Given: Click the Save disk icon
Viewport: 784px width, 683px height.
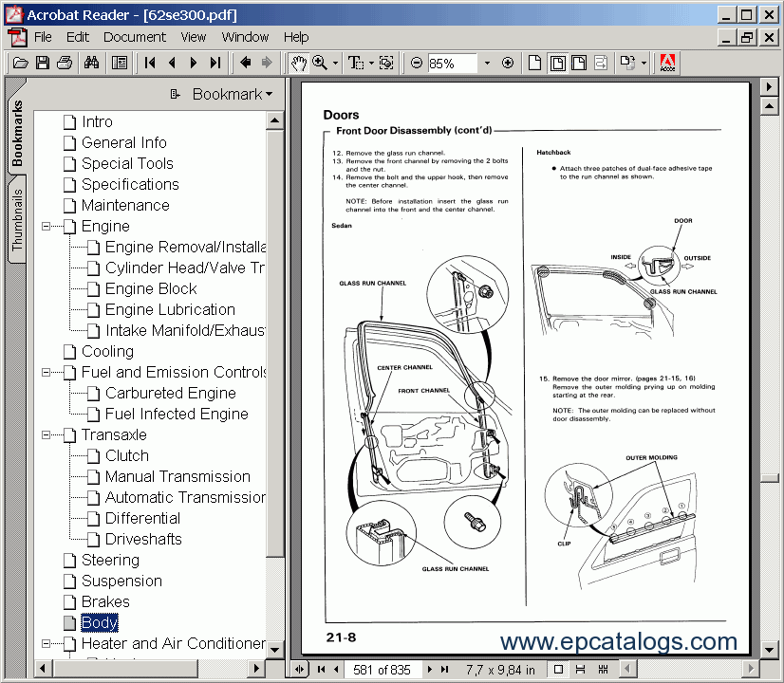Looking at the screenshot, I should (x=43, y=63).
